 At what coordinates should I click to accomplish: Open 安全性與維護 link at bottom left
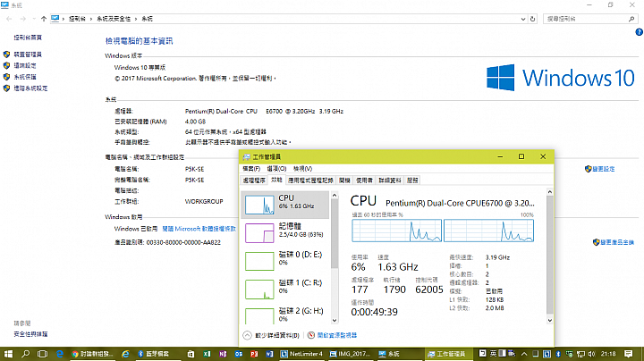30,334
